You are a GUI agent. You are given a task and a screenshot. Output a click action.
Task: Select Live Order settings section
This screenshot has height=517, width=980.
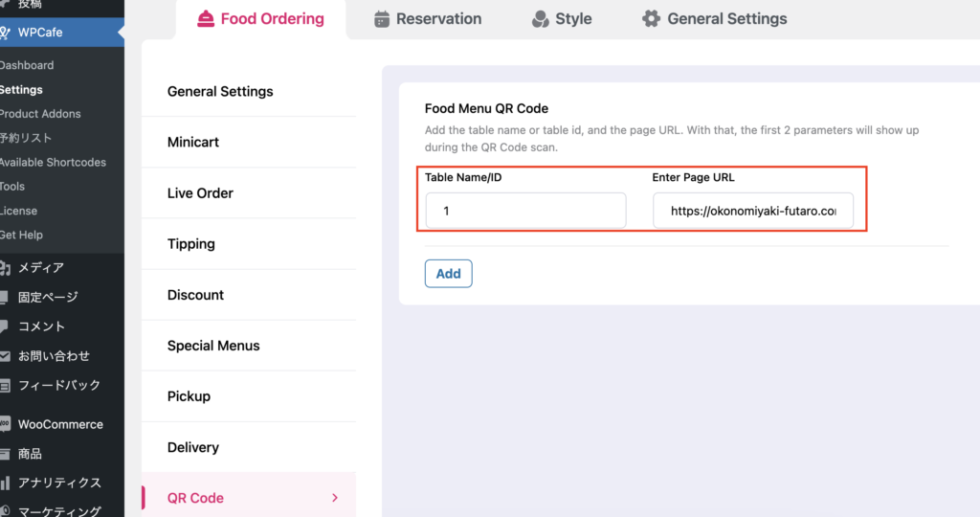200,193
